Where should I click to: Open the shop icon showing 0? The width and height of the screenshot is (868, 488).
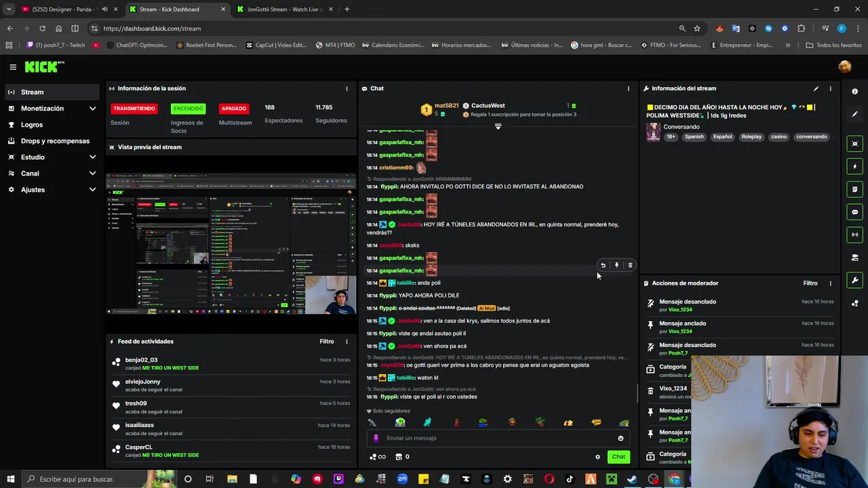[x=402, y=457]
